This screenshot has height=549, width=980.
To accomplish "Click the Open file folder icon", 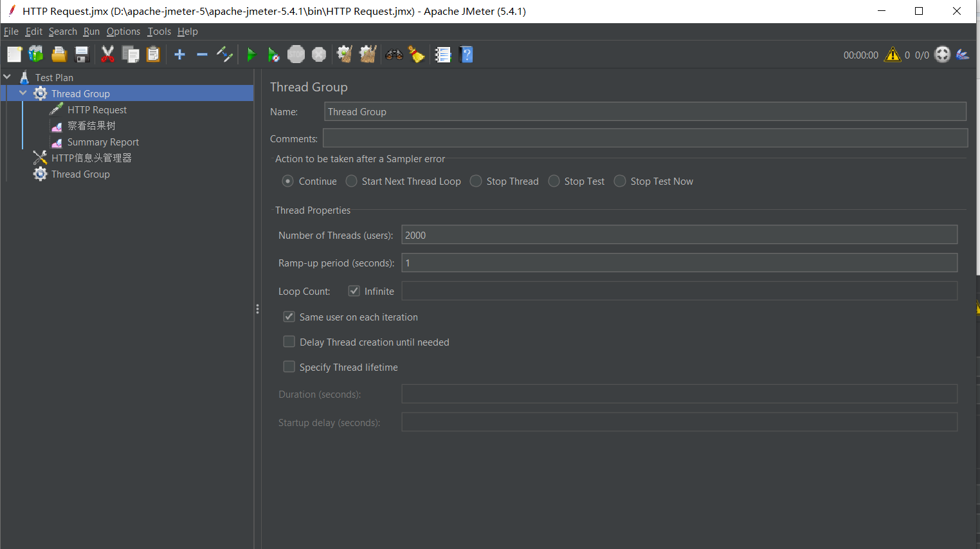I will click(x=59, y=55).
